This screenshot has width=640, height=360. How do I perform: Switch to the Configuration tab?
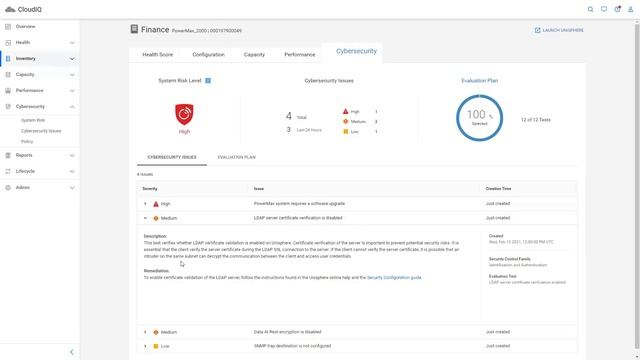(208, 55)
